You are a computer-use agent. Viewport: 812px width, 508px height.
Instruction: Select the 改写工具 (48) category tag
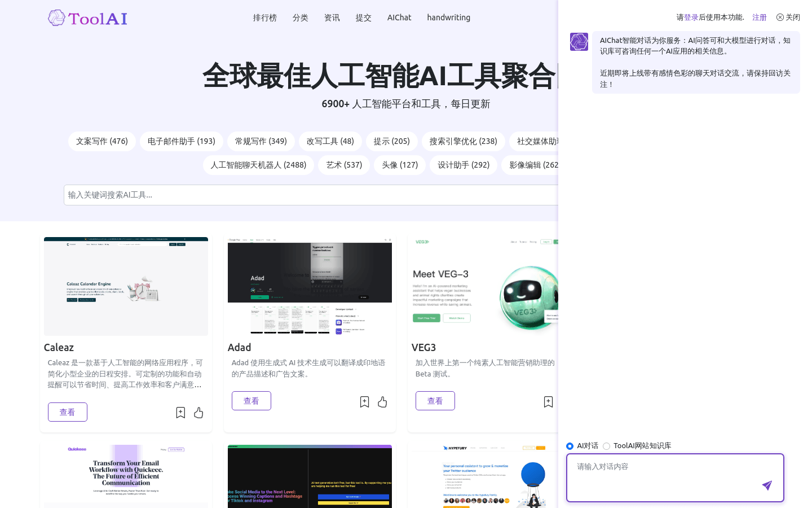330,141
